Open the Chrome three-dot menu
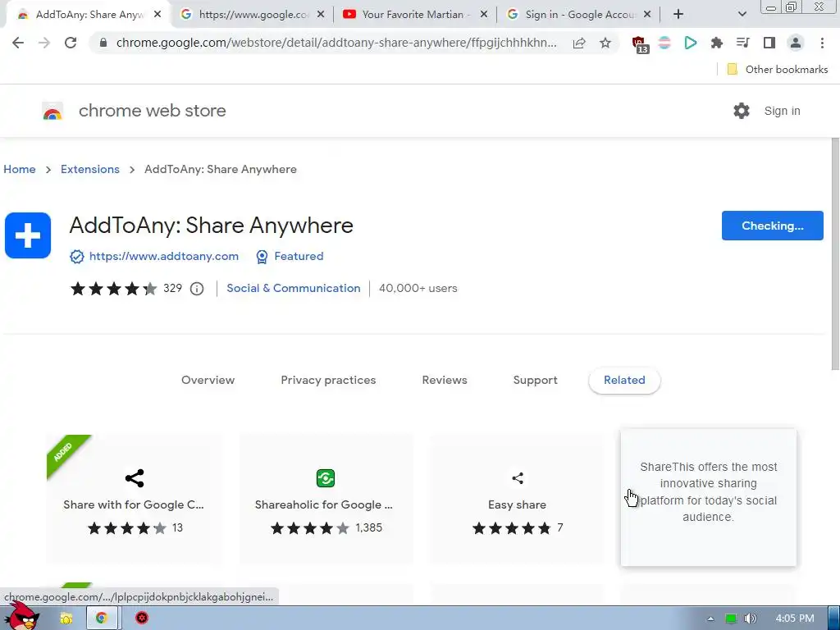 (x=822, y=43)
